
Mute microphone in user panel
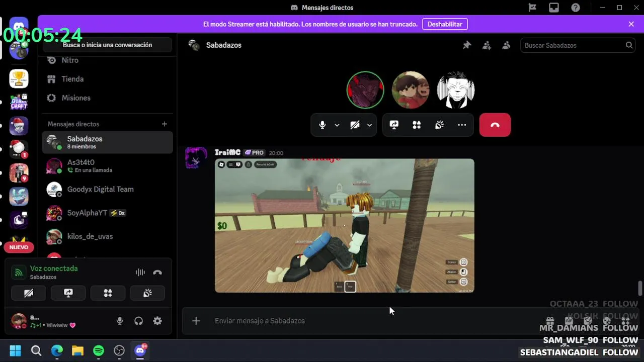coord(120,321)
